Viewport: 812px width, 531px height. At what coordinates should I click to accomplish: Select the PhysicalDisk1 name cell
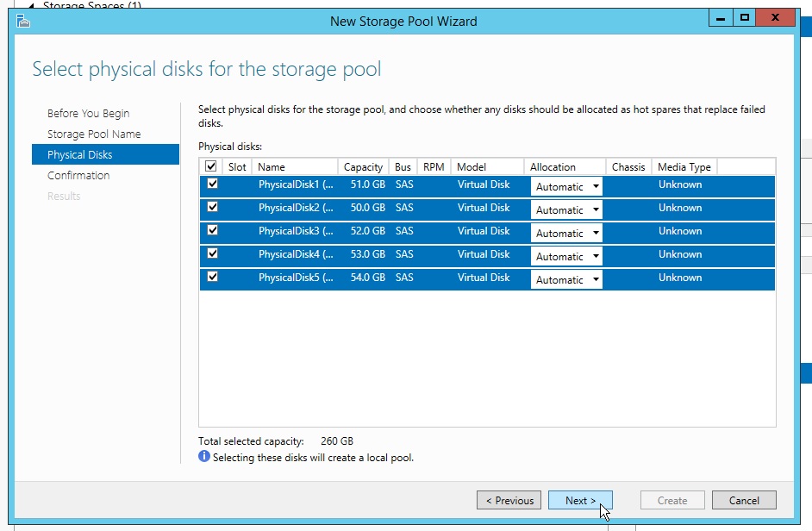(296, 184)
